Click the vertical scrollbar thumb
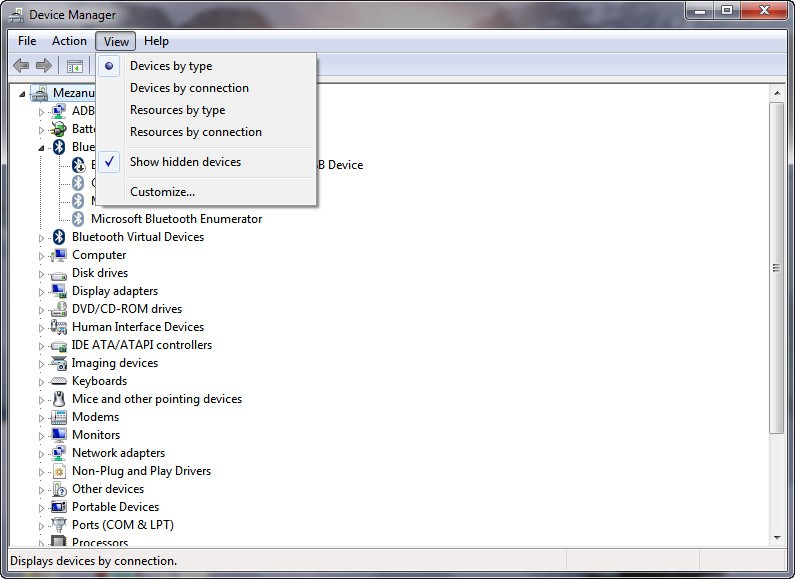 pos(776,268)
